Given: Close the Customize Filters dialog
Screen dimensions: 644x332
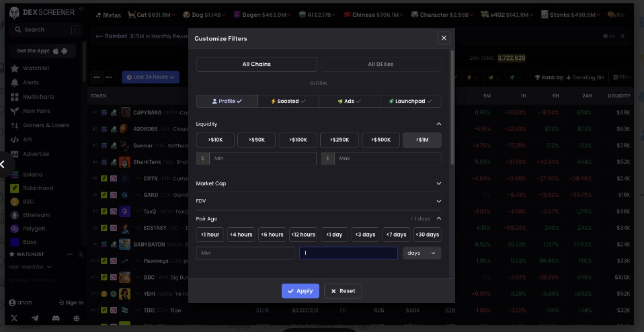Looking at the screenshot, I should tap(444, 38).
